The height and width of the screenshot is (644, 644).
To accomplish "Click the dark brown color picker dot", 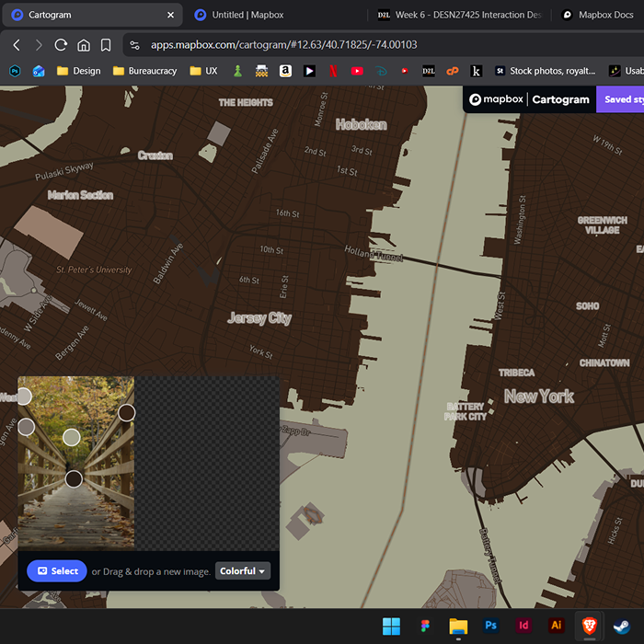I will 74,478.
